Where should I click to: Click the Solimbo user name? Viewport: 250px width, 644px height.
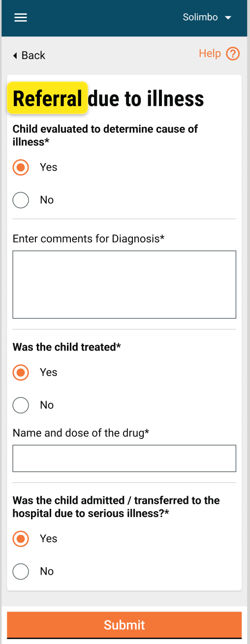coord(200,17)
